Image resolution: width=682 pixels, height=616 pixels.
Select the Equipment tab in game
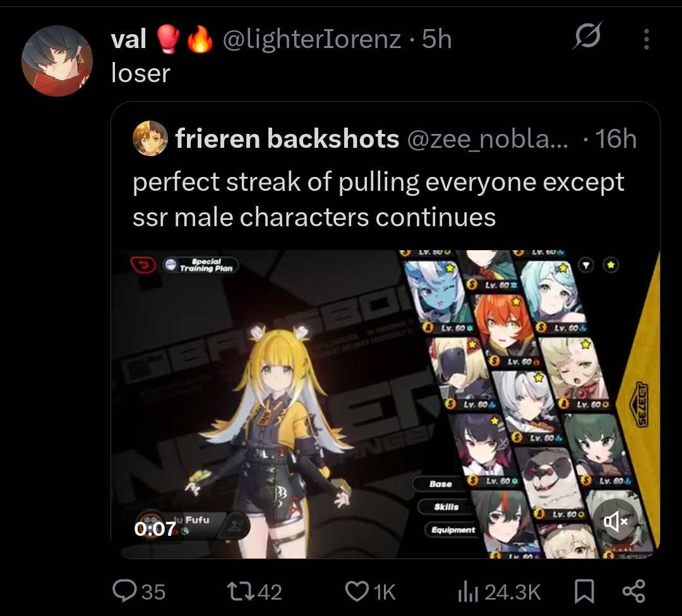pyautogui.click(x=452, y=530)
